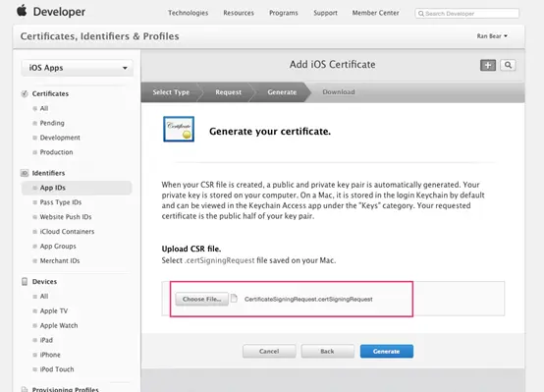Viewport: 544px width, 392px height.
Task: Select Pending certificates
Action: point(52,123)
